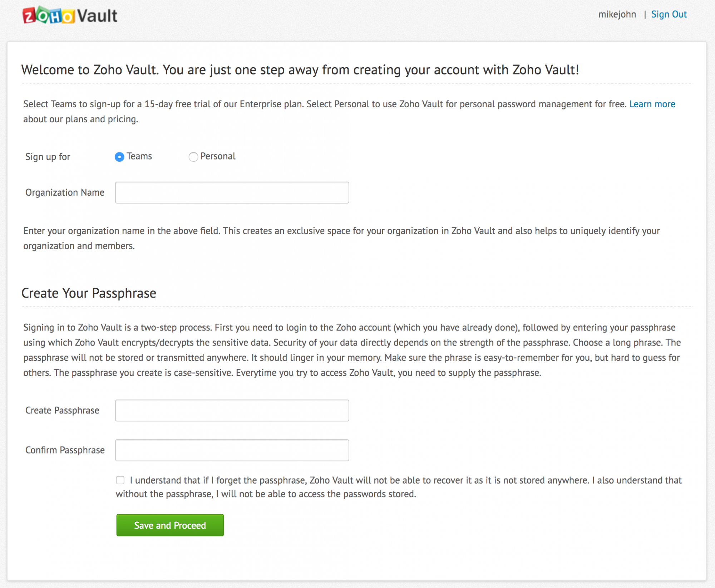Select the Personal radio button
The image size is (715, 588).
193,157
